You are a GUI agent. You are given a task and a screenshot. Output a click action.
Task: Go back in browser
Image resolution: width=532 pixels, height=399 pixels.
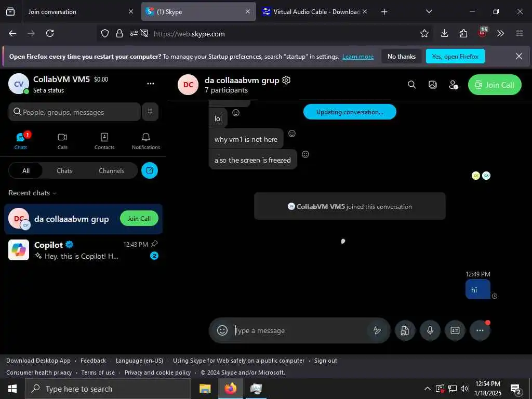point(12,33)
